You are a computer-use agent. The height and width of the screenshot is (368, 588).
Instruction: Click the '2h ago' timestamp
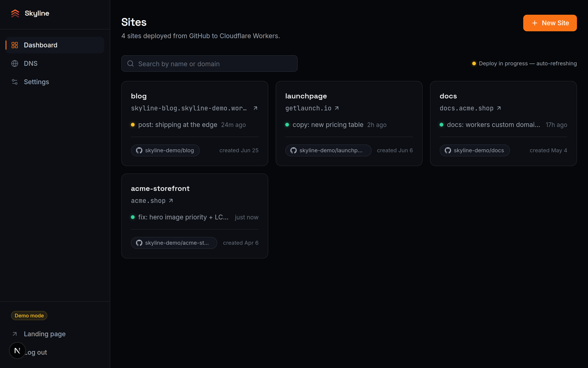(x=377, y=125)
